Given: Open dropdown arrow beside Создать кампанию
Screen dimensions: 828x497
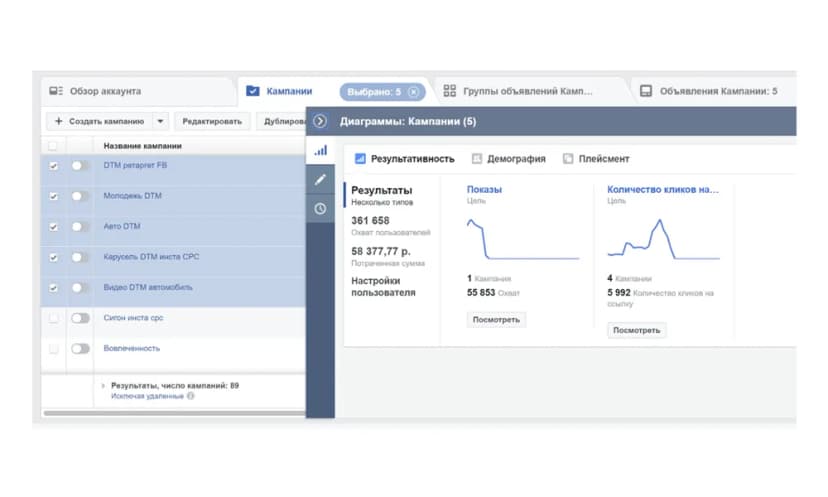Looking at the screenshot, I should point(161,121).
